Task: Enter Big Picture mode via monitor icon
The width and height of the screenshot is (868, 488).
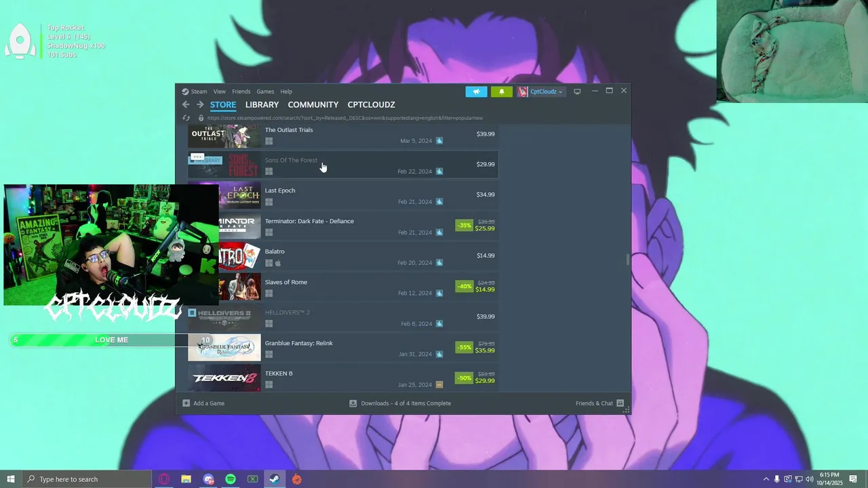Action: tap(577, 91)
